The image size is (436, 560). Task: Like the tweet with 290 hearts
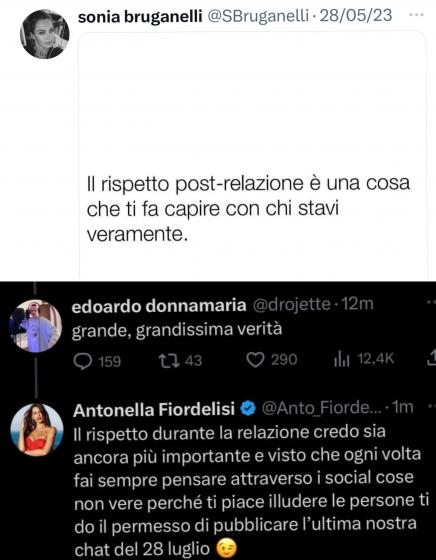point(256,360)
